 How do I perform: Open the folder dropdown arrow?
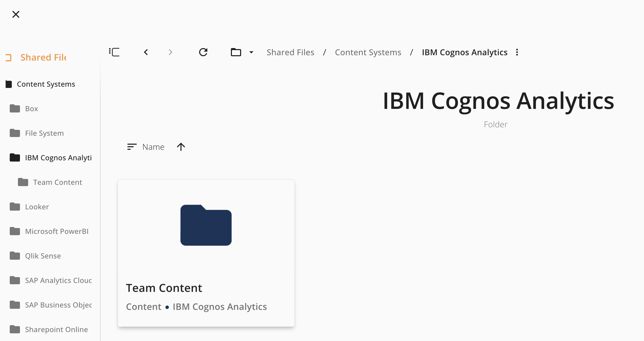click(251, 52)
